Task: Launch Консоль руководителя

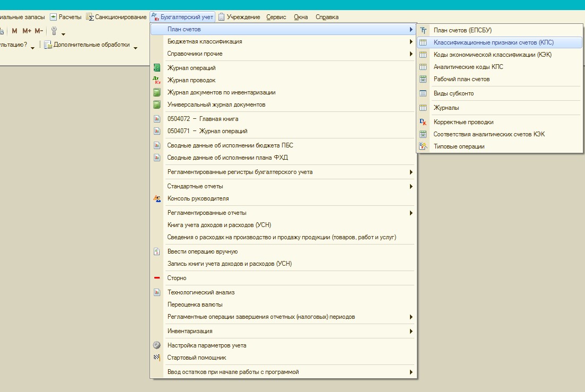Action: coord(198,198)
